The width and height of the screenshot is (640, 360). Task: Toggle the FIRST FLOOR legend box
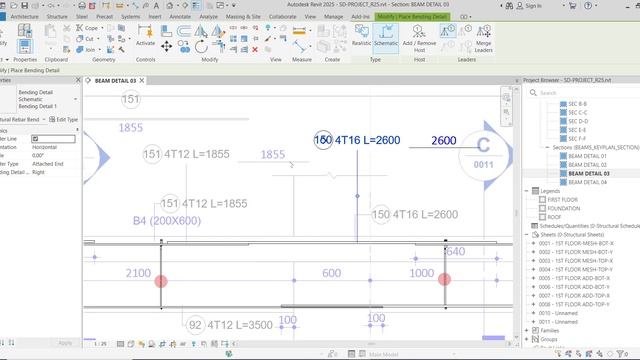[x=542, y=200]
